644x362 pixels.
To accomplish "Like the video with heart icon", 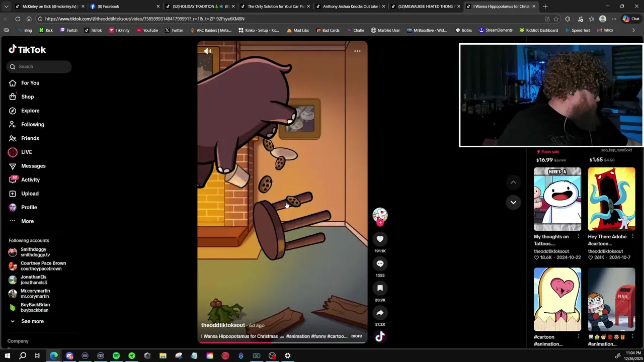I will tap(380, 239).
